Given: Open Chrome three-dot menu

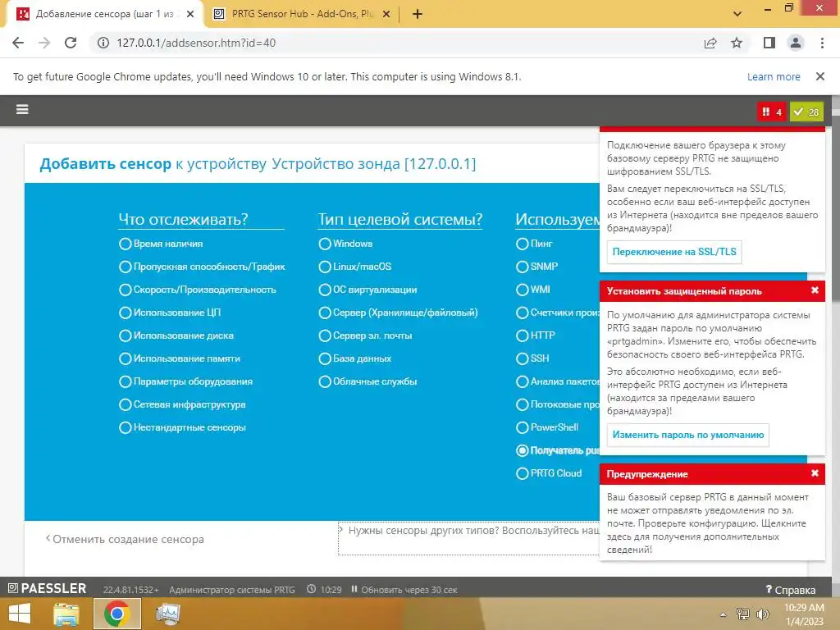Looking at the screenshot, I should 822,43.
